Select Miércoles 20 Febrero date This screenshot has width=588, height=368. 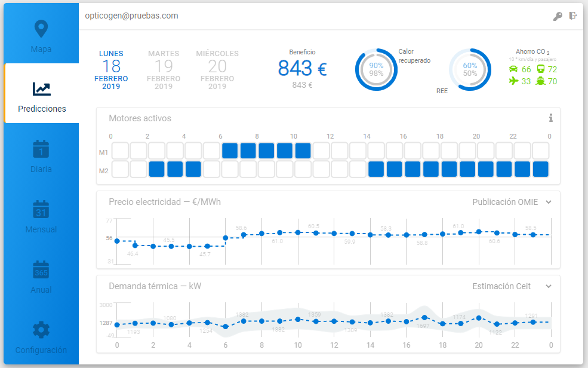217,70
